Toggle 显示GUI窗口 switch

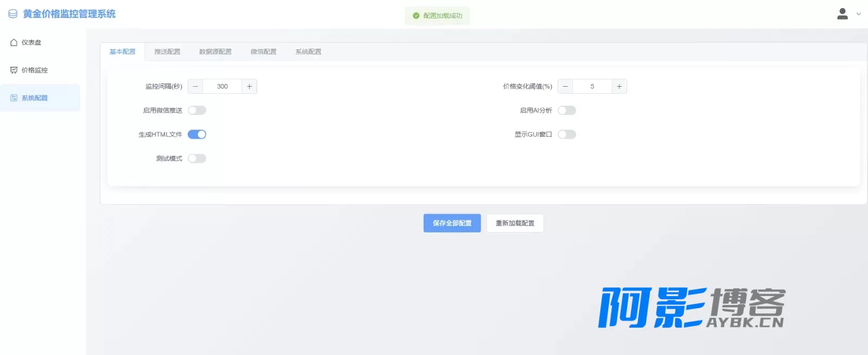567,134
